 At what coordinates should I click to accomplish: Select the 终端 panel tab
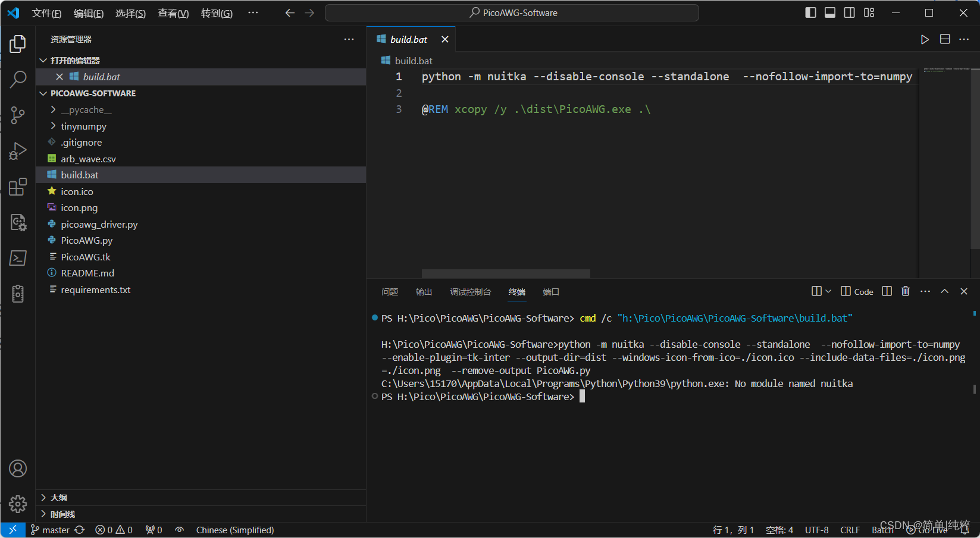pos(517,292)
